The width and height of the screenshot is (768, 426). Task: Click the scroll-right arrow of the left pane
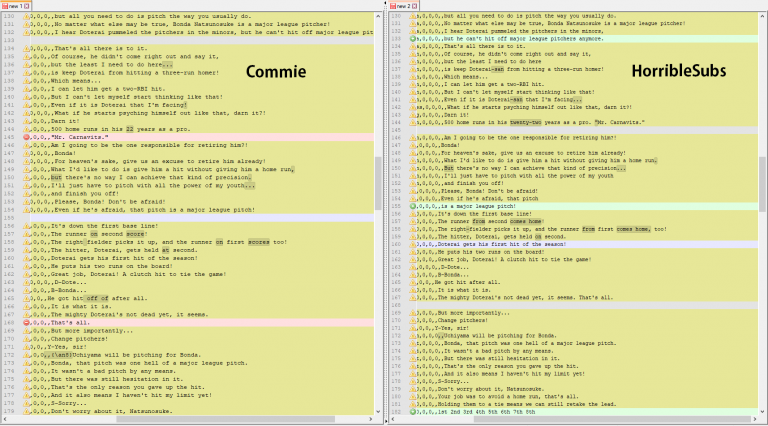[x=370, y=419]
